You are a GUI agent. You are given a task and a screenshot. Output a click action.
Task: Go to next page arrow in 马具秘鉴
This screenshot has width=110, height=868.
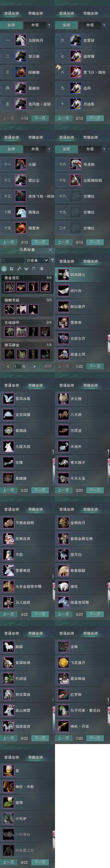tap(34, 366)
